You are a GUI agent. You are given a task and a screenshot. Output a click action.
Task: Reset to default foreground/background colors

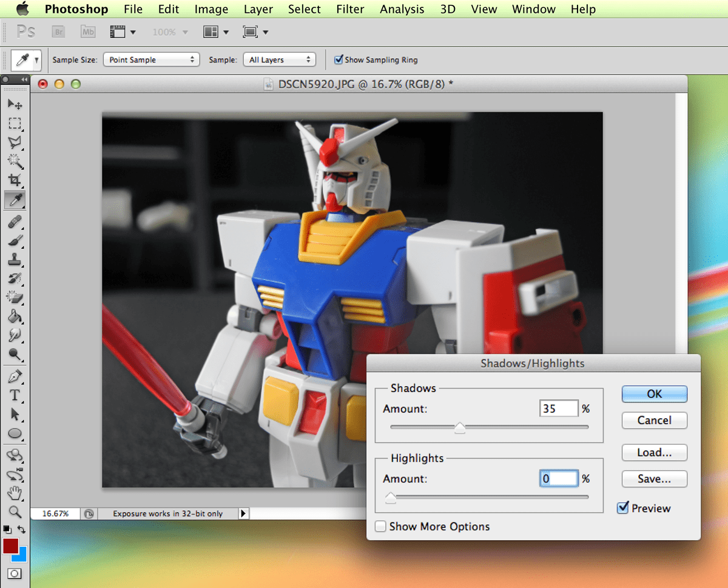click(x=7, y=530)
